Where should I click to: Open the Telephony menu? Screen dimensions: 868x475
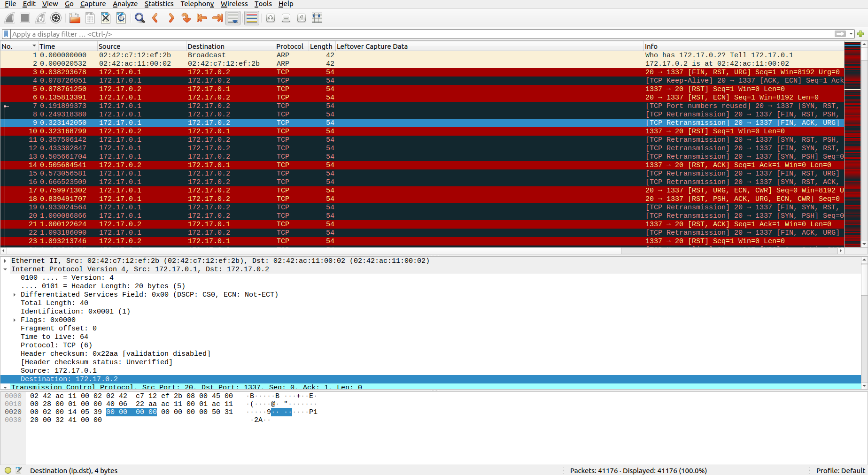pos(197,4)
